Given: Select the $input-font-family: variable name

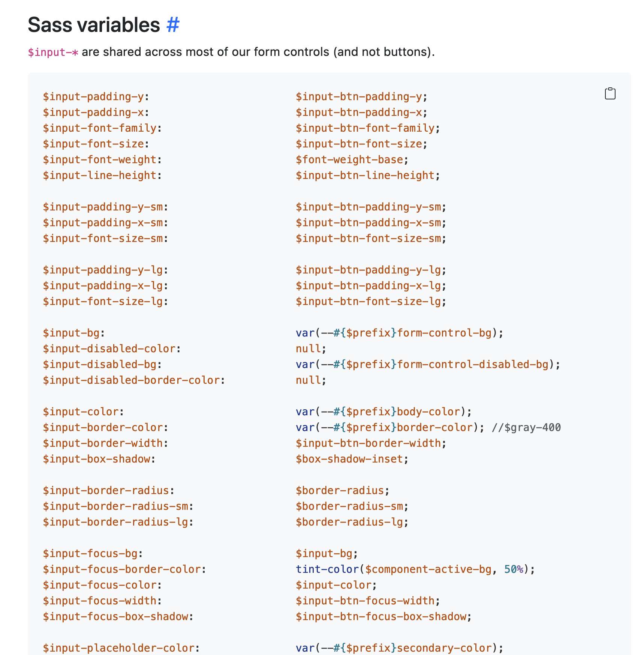Looking at the screenshot, I should pyautogui.click(x=102, y=128).
